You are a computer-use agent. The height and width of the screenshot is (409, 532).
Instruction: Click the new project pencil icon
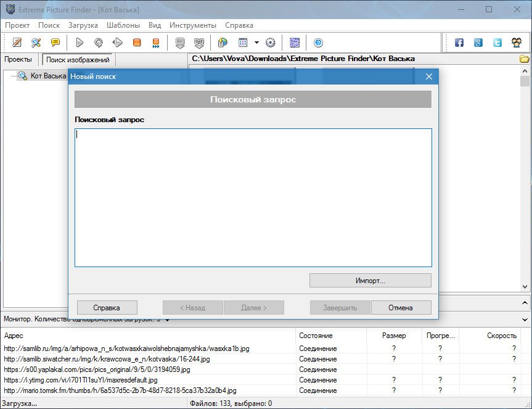17,43
